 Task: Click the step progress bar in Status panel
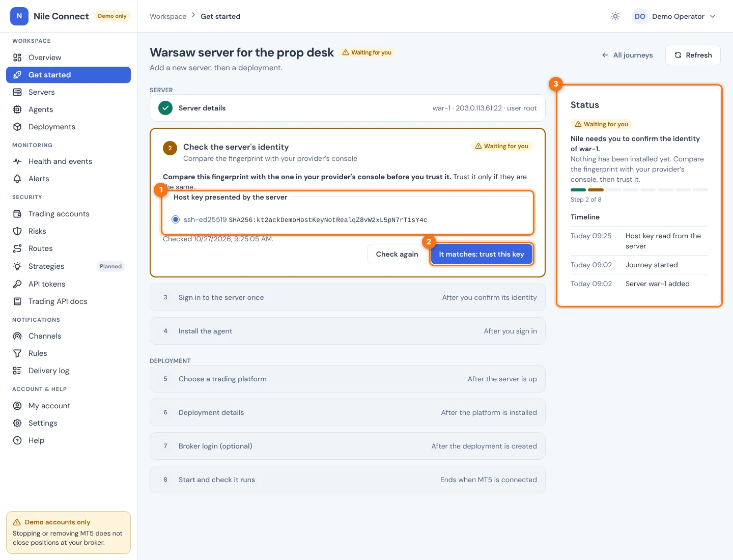(639, 190)
